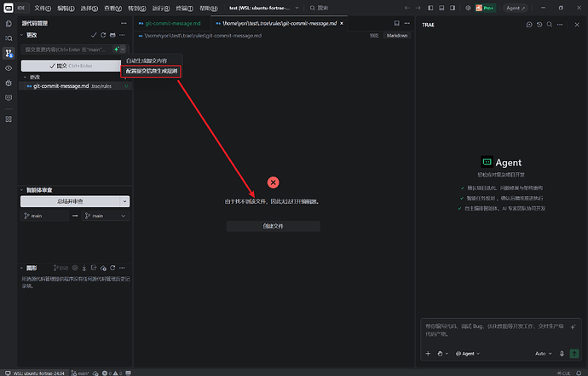Open the 终端(T) menu
This screenshot has height=376, width=588.
[x=185, y=8]
